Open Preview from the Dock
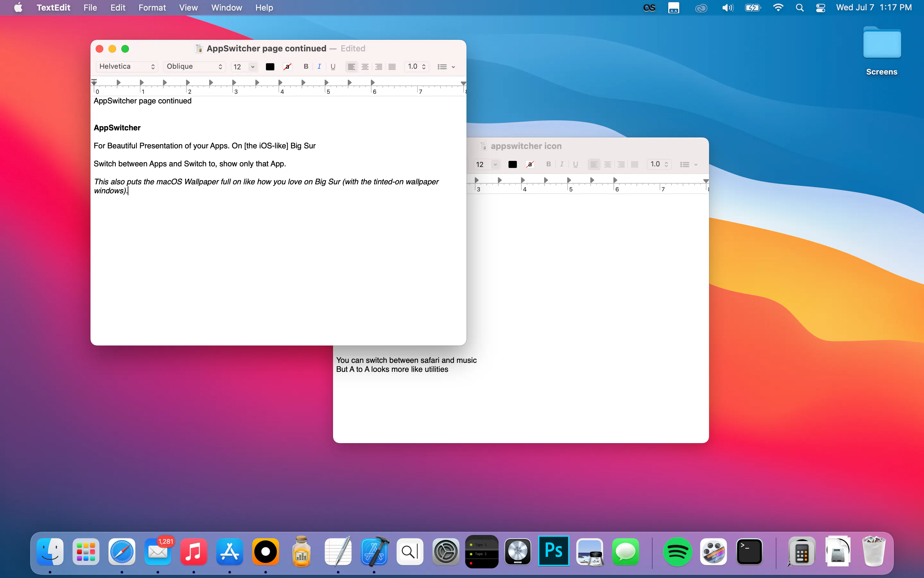The width and height of the screenshot is (924, 578). (590, 551)
